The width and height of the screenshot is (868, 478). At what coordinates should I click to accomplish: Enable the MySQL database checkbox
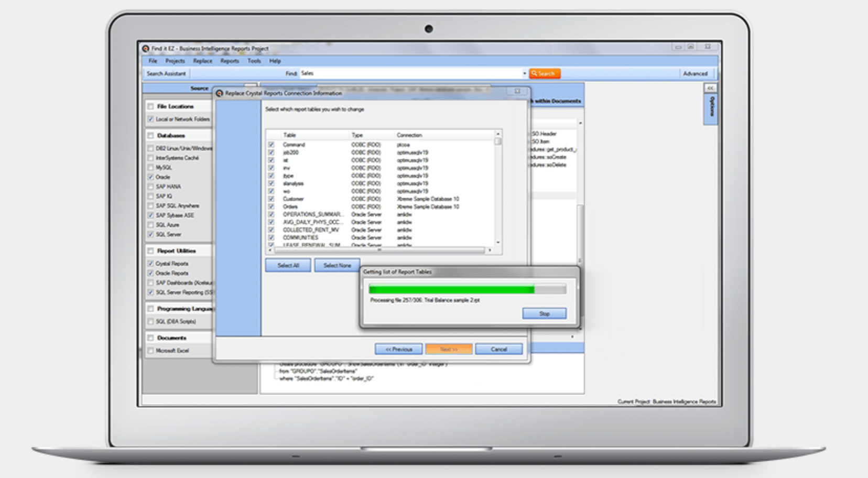151,168
